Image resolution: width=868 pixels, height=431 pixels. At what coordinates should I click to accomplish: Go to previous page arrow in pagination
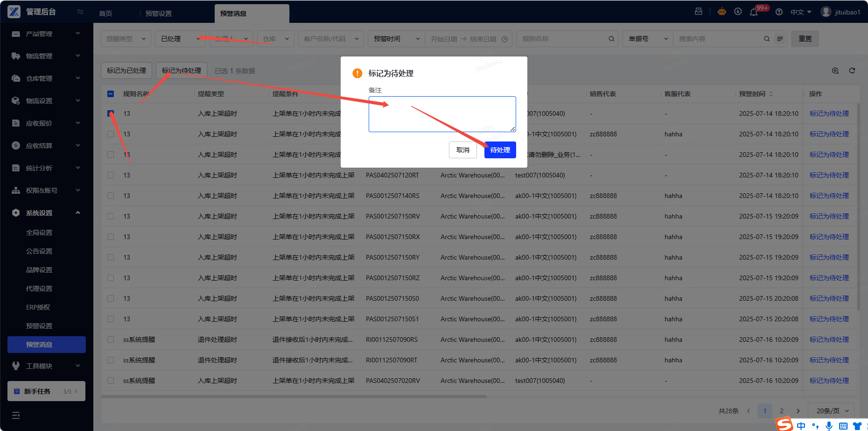(x=749, y=411)
